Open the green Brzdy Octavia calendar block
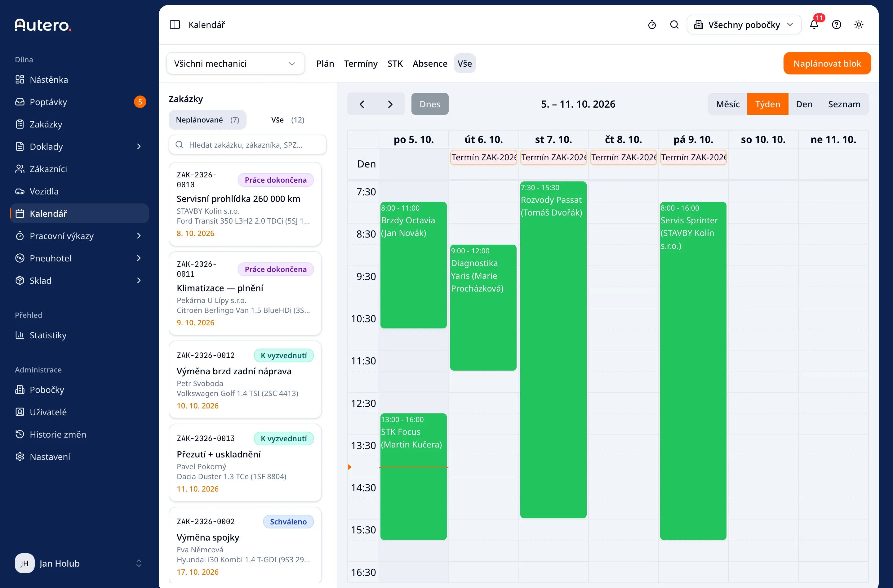 pyautogui.click(x=413, y=265)
